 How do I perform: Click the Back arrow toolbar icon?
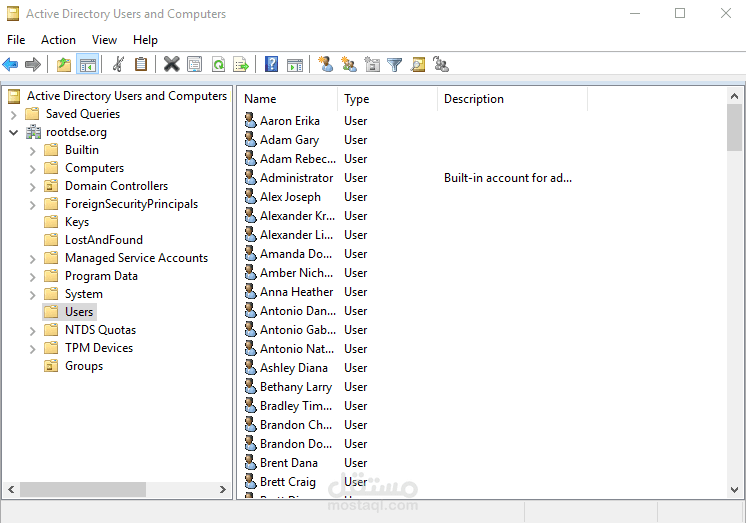10,64
